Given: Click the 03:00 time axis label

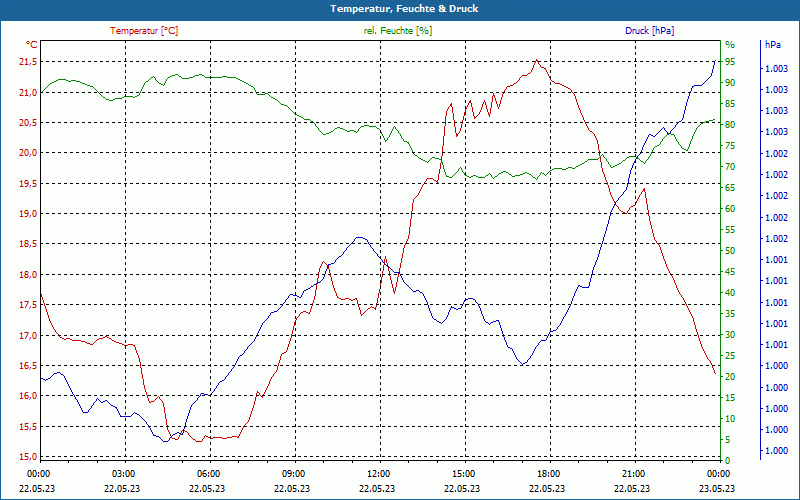Looking at the screenshot, I should 122,473.
